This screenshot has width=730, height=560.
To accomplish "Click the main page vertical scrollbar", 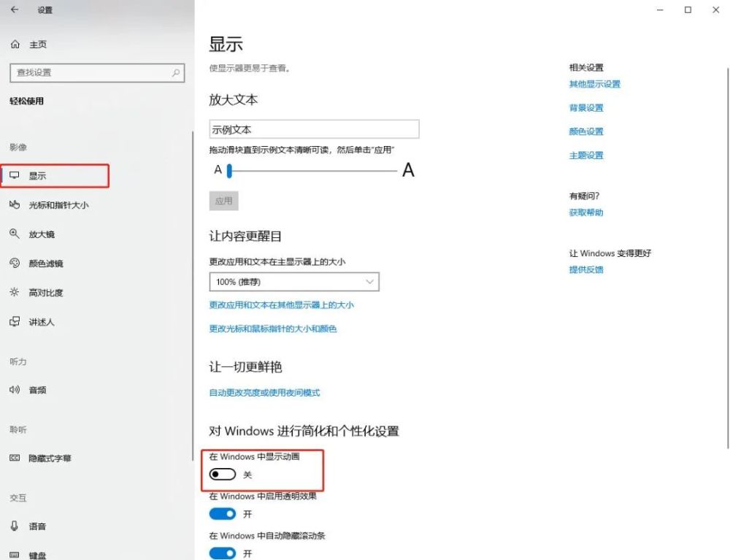I will 728,258.
